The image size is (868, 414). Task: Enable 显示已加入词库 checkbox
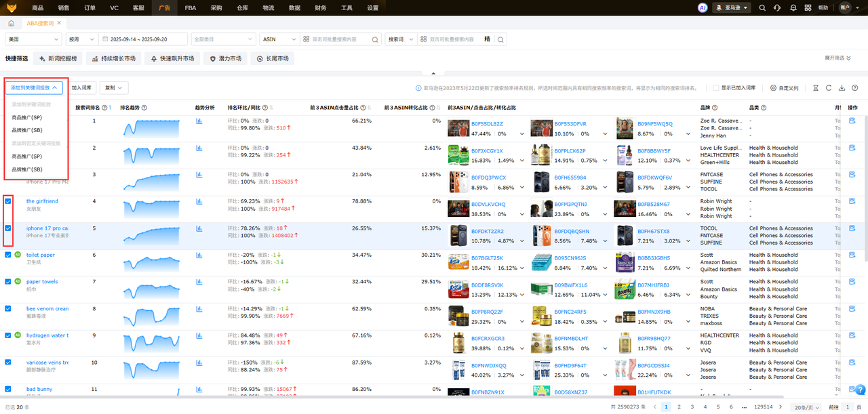(x=716, y=88)
